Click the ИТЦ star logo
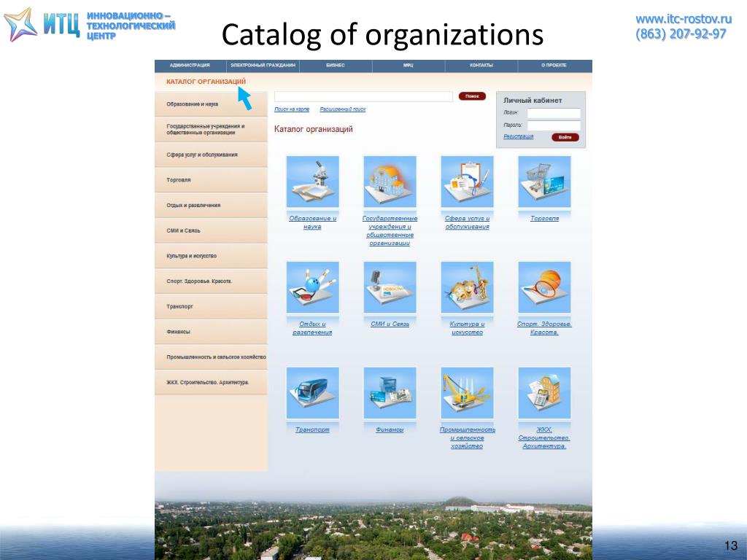Viewport: 747px width, 560px height. point(20,24)
